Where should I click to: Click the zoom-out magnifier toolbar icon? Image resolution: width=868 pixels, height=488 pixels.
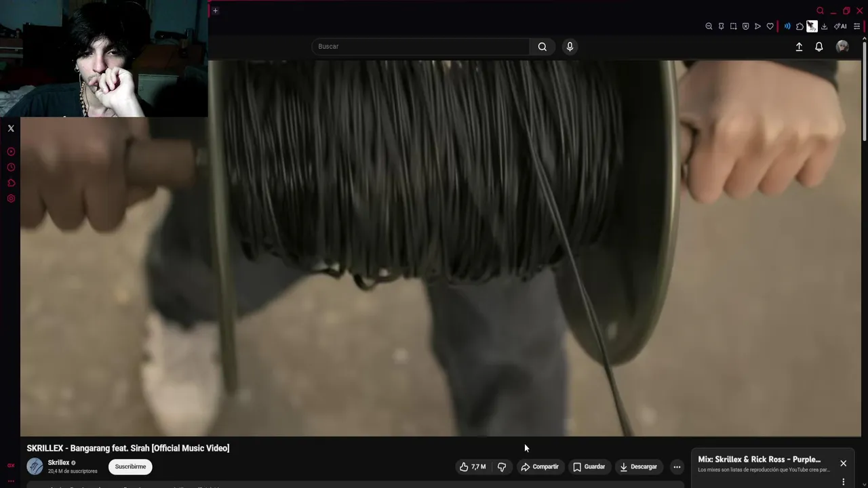709,26
